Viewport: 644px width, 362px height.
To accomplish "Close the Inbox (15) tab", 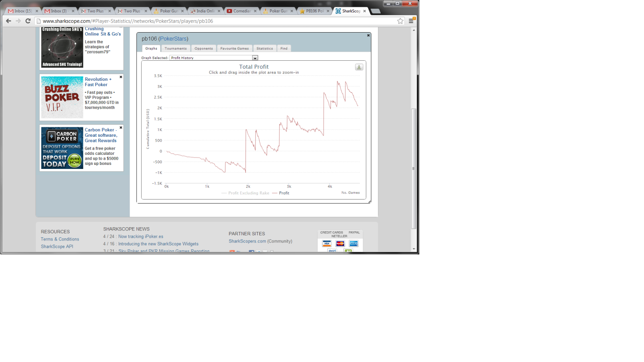I will point(37,11).
